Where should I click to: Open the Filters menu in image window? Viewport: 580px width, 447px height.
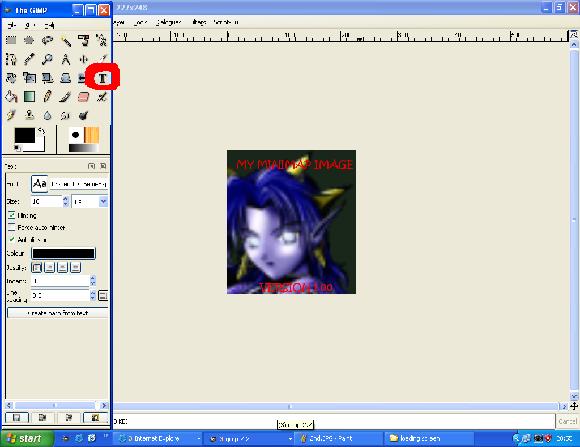click(199, 22)
